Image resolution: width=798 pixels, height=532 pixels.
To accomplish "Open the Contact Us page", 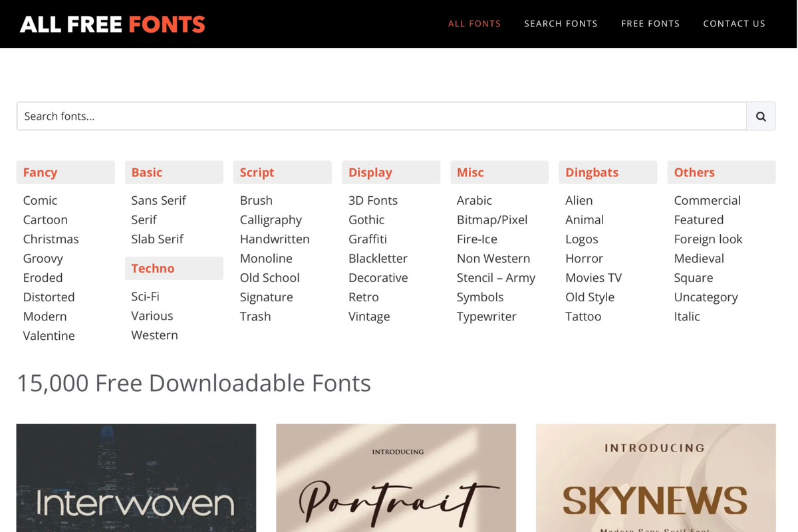I will click(x=734, y=24).
